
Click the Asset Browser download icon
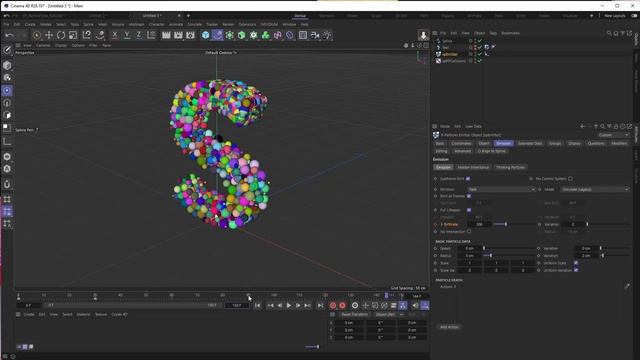[x=423, y=35]
